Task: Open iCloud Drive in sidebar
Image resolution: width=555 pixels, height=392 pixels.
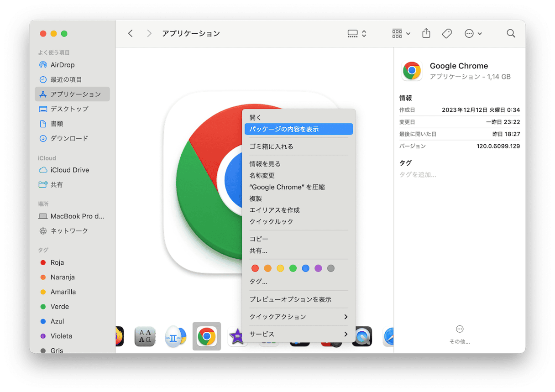Action: tap(69, 170)
